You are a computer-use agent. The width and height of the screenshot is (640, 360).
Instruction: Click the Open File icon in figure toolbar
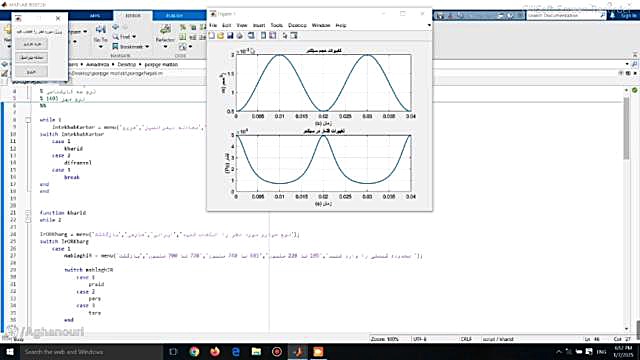221,36
